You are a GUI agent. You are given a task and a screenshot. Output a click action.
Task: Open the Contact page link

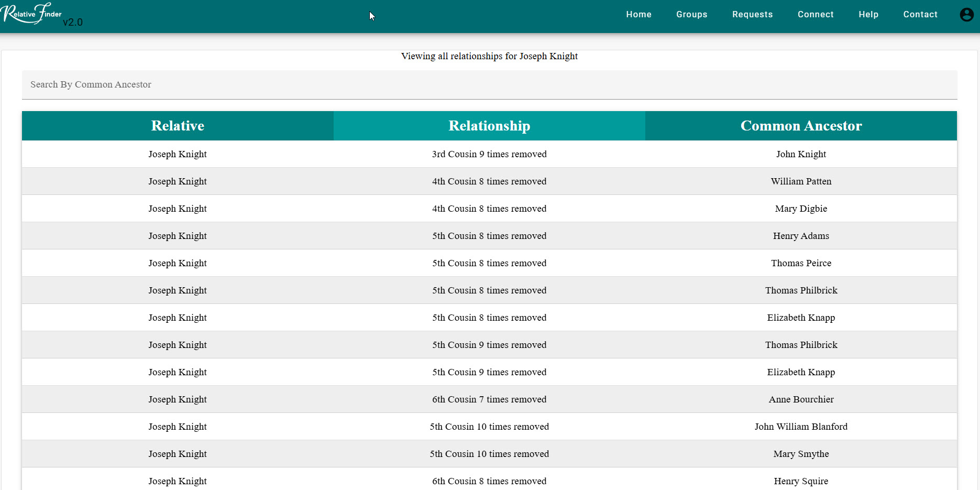click(x=920, y=15)
